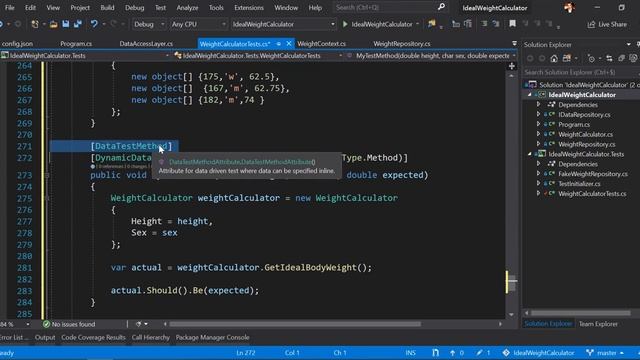640x360 pixels.
Task: Click the step-into debug toolbar icon
Action: (456, 24)
